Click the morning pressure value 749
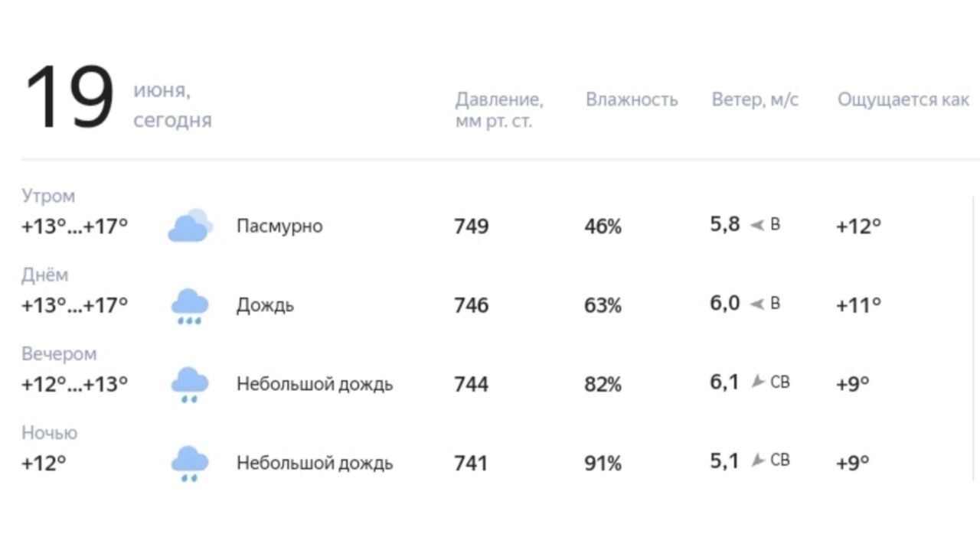Viewport: 980px width, 550px height. (x=472, y=226)
